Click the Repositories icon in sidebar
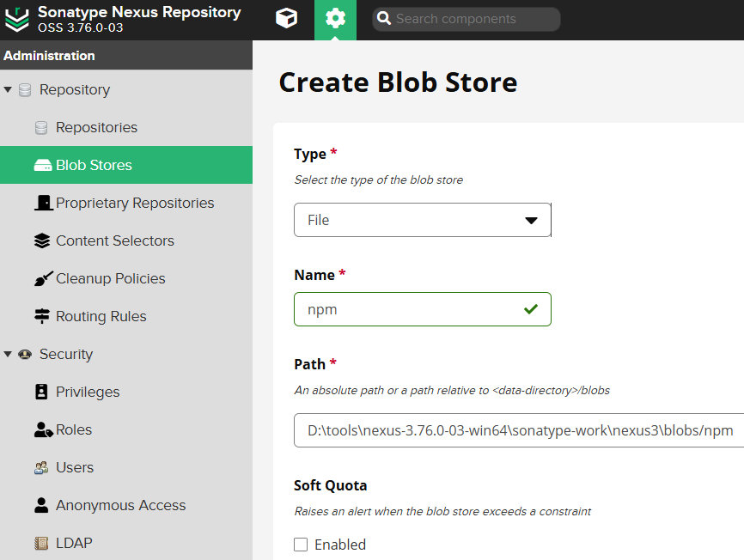The image size is (744, 560). tap(41, 128)
